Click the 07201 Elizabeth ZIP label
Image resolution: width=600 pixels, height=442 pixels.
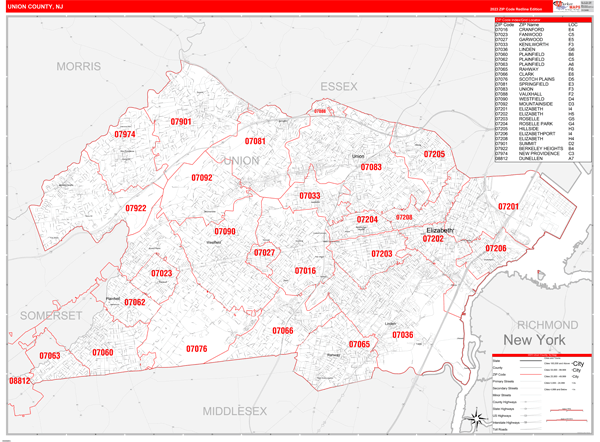(x=508, y=207)
